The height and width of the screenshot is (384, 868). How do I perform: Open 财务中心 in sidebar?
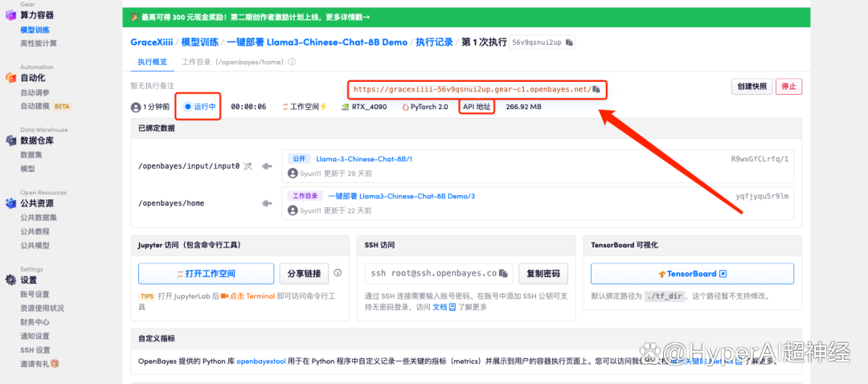click(35, 322)
